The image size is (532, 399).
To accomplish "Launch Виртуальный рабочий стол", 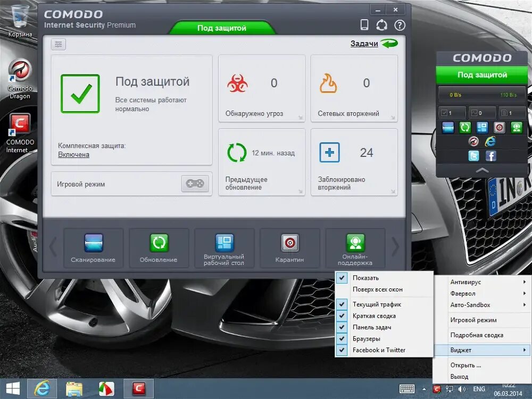I will click(x=224, y=248).
